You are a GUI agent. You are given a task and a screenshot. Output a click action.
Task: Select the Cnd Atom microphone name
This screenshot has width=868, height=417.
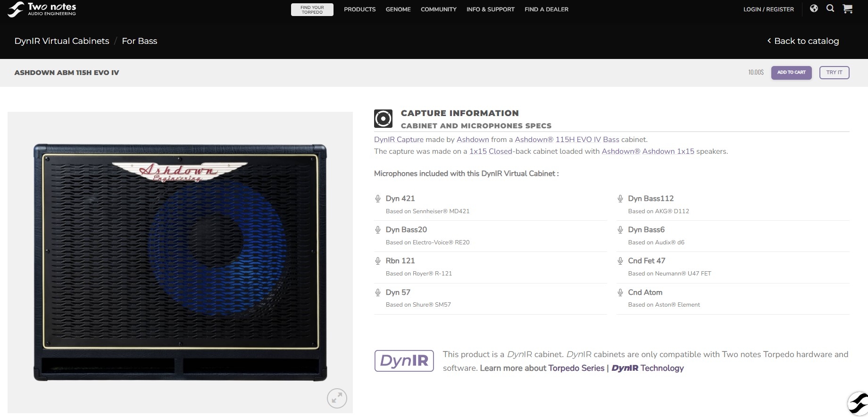pyautogui.click(x=645, y=292)
